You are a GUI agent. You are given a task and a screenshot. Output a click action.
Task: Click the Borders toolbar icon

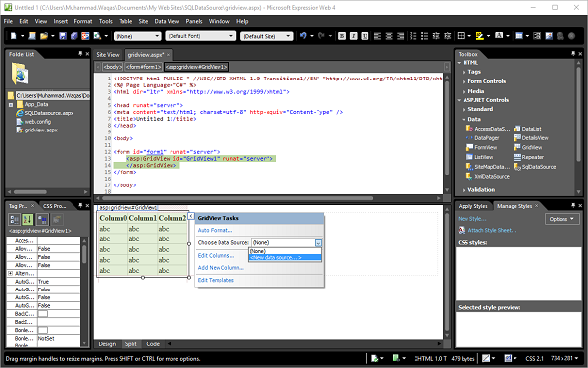(x=461, y=36)
